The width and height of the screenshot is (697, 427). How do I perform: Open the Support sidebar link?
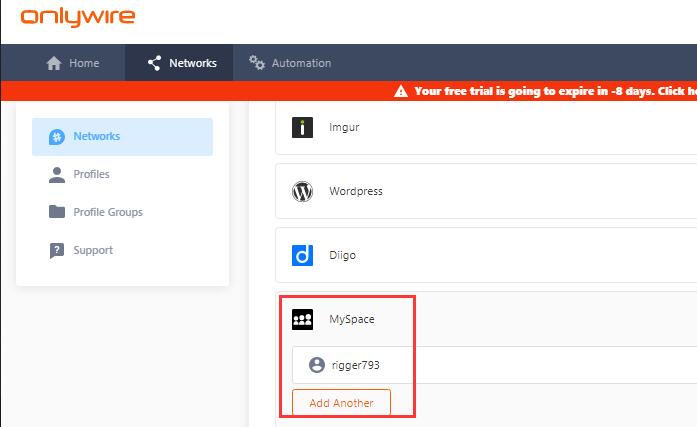tap(93, 250)
